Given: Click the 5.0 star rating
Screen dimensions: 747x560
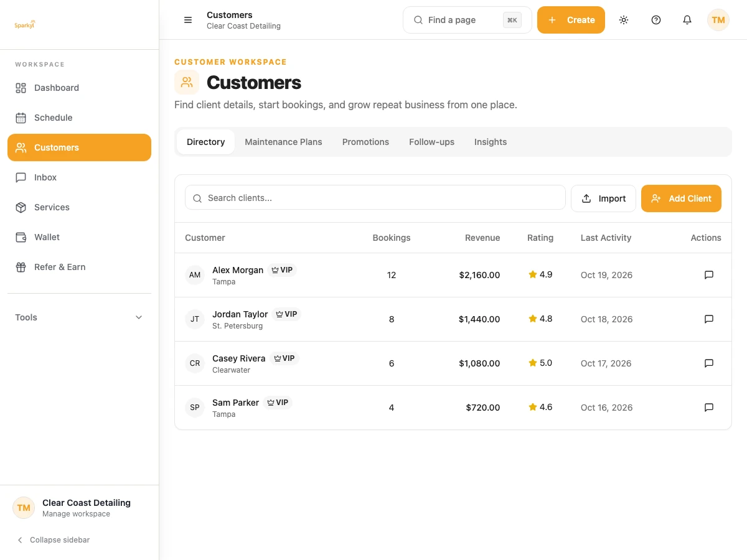Looking at the screenshot, I should coord(540,363).
